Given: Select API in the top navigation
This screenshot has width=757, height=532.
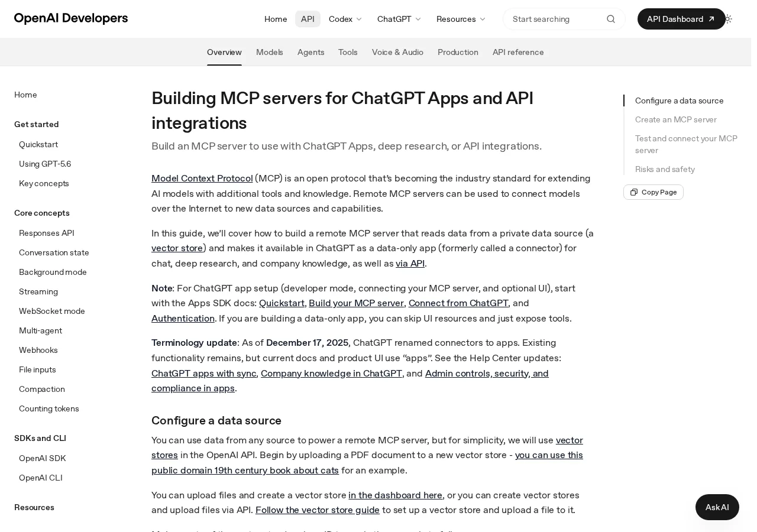Looking at the screenshot, I should pyautogui.click(x=308, y=19).
